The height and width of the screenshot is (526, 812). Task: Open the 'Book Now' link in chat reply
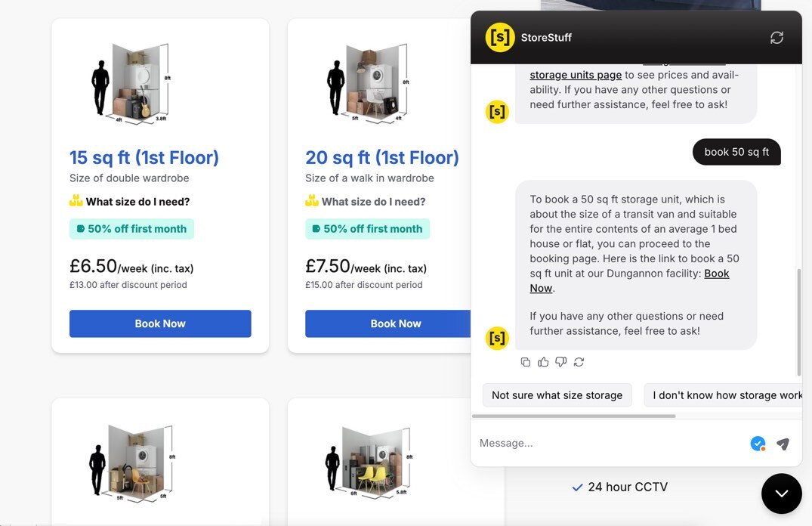click(x=541, y=288)
